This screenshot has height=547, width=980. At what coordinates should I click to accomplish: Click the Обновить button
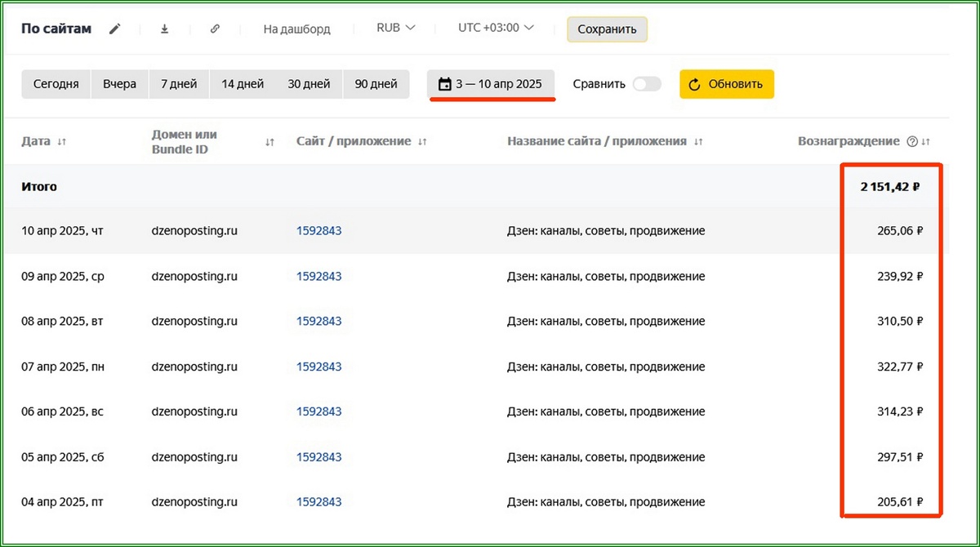click(x=727, y=84)
